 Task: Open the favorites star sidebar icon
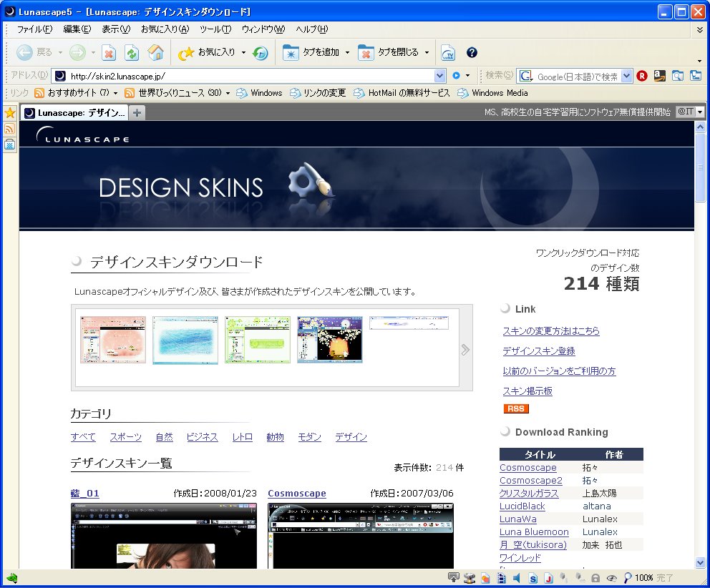9,113
